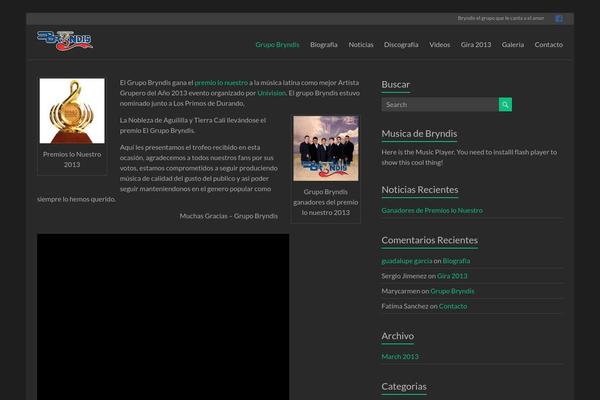Viewport: 600px width, 400px height.
Task: Click the 'Fatima Sanchez' commenter name
Action: pos(405,306)
